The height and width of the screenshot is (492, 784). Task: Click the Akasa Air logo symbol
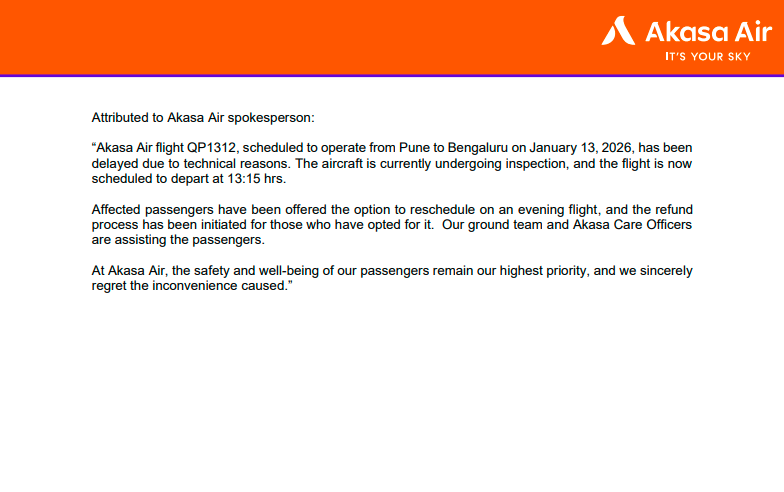tap(618, 32)
